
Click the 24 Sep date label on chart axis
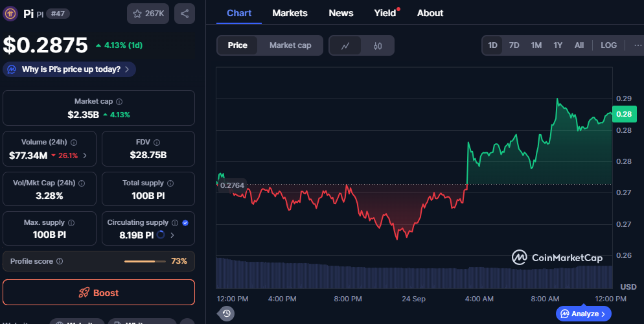413,299
